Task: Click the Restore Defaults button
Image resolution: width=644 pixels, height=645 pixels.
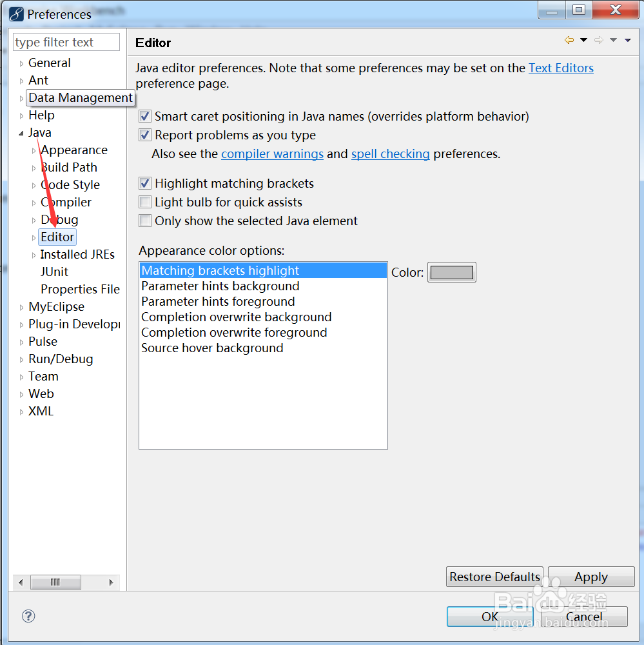Action: tap(494, 577)
